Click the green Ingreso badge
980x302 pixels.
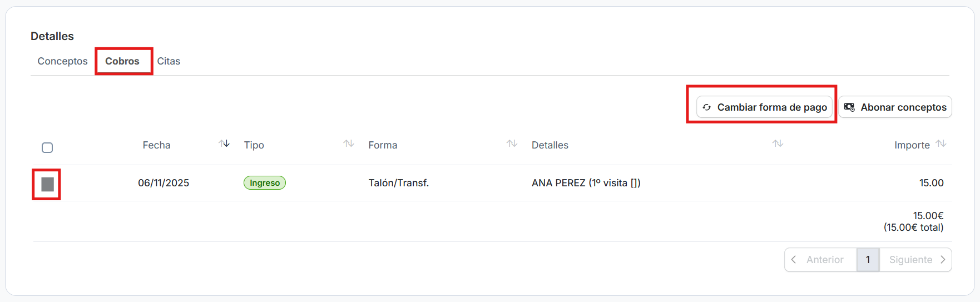click(265, 183)
